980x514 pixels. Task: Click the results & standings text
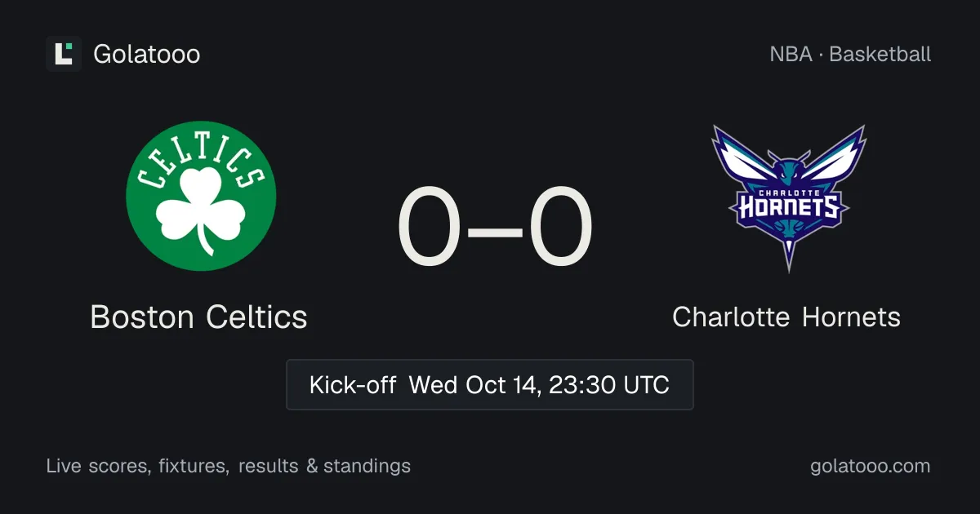pos(324,467)
